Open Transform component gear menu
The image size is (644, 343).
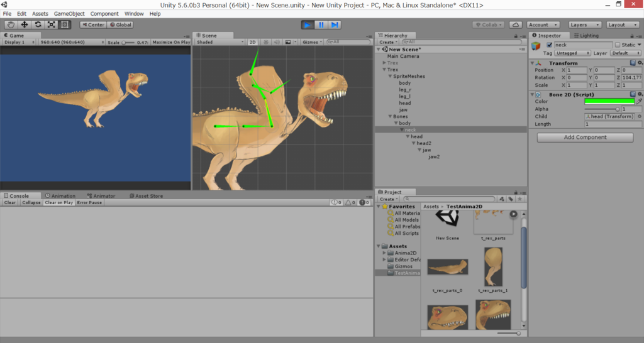(x=640, y=63)
